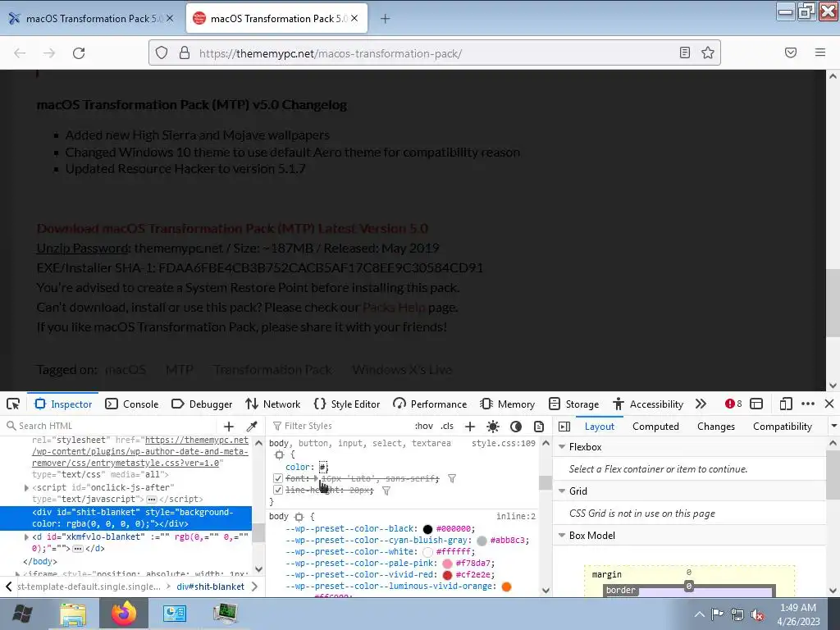Expand the font shorthand value
840x630 pixels.
pos(316,478)
